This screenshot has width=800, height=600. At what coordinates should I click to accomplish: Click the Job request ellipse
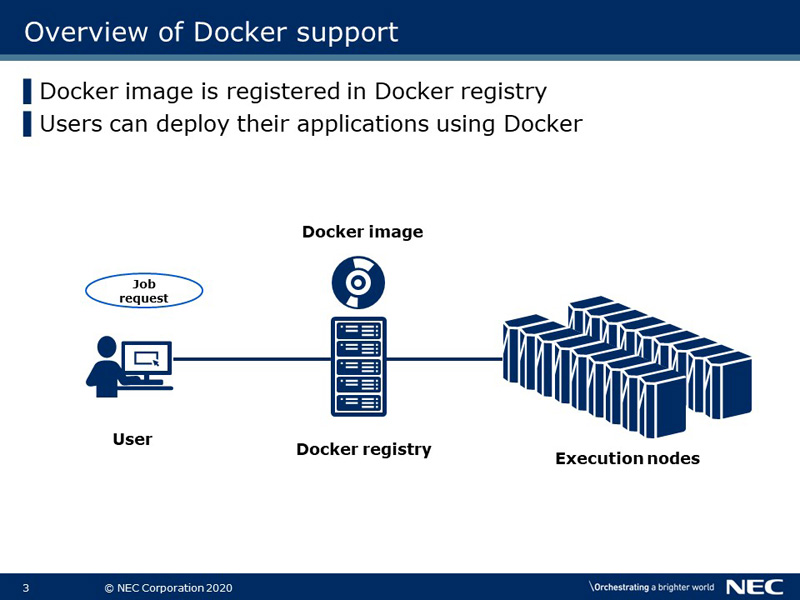pyautogui.click(x=144, y=291)
